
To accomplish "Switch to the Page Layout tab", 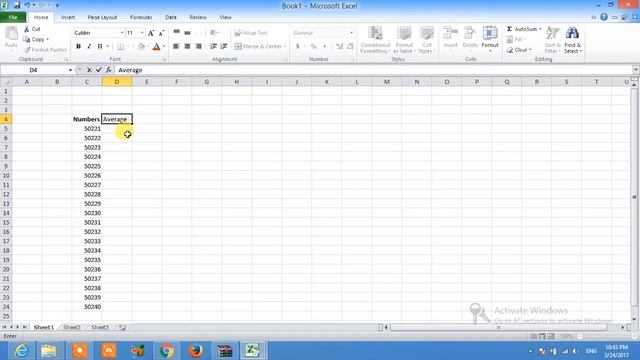I will tap(102, 17).
